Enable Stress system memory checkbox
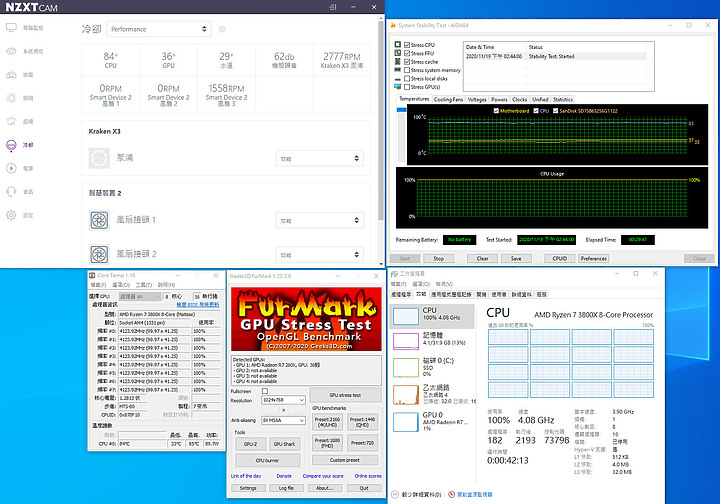 click(407, 70)
